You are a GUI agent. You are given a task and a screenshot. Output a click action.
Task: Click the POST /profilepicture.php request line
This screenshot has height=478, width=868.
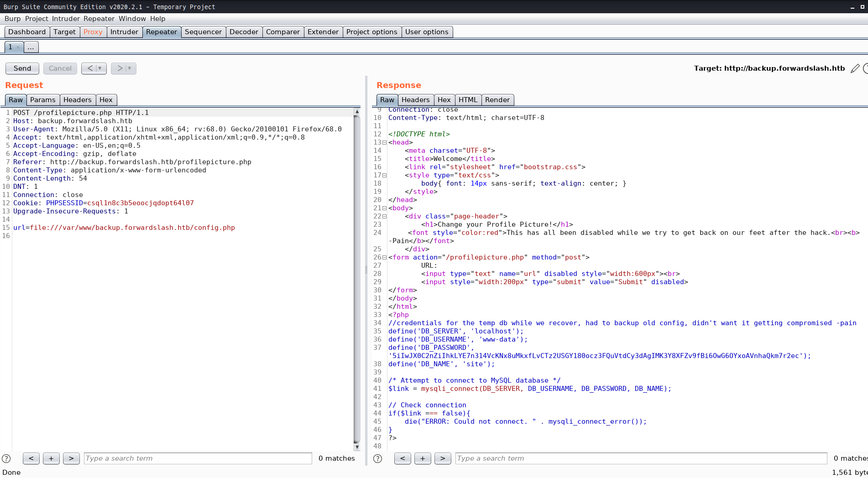click(x=81, y=113)
